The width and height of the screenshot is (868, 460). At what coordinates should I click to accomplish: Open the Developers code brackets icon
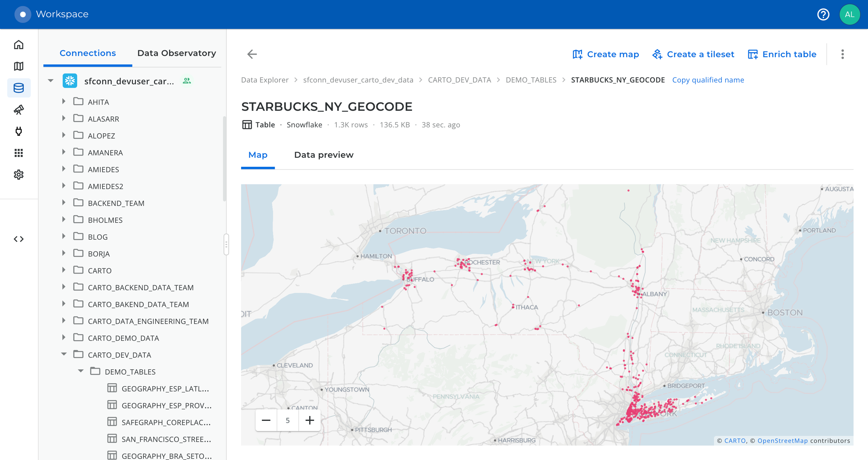point(18,239)
